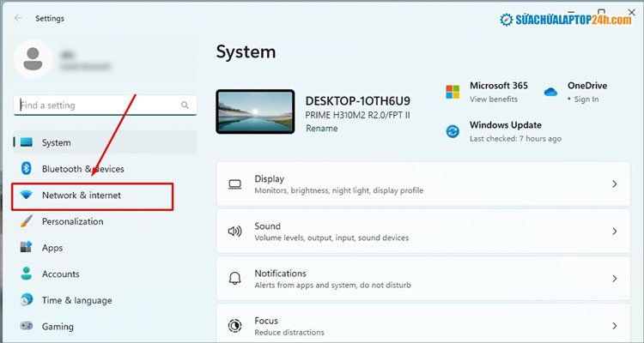Image resolution: width=644 pixels, height=343 pixels.
Task: Click the Windows Update refresh icon
Action: (x=453, y=131)
